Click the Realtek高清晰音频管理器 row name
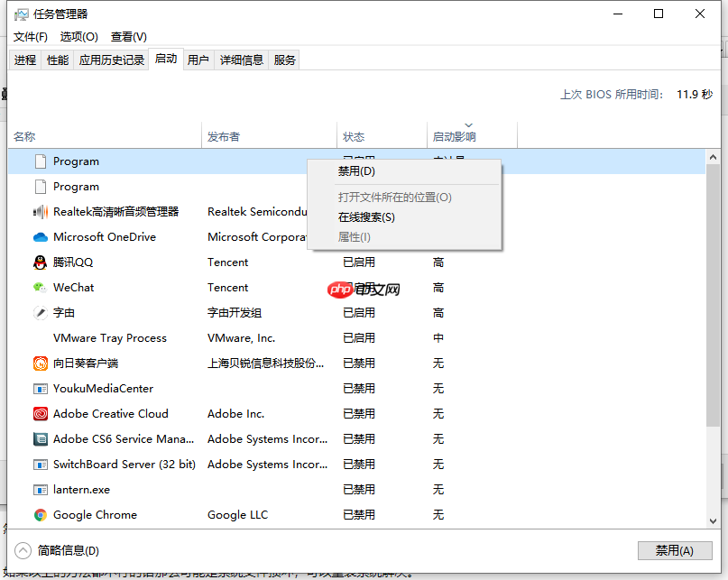 point(116,212)
